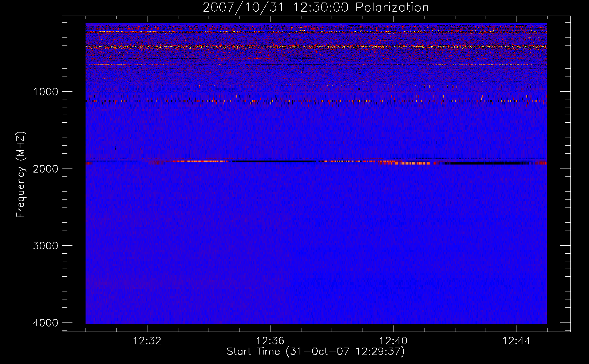Click the plot title '2007/10/31 12:30:00 Polarization'
589x364 pixels.
click(x=316, y=7)
